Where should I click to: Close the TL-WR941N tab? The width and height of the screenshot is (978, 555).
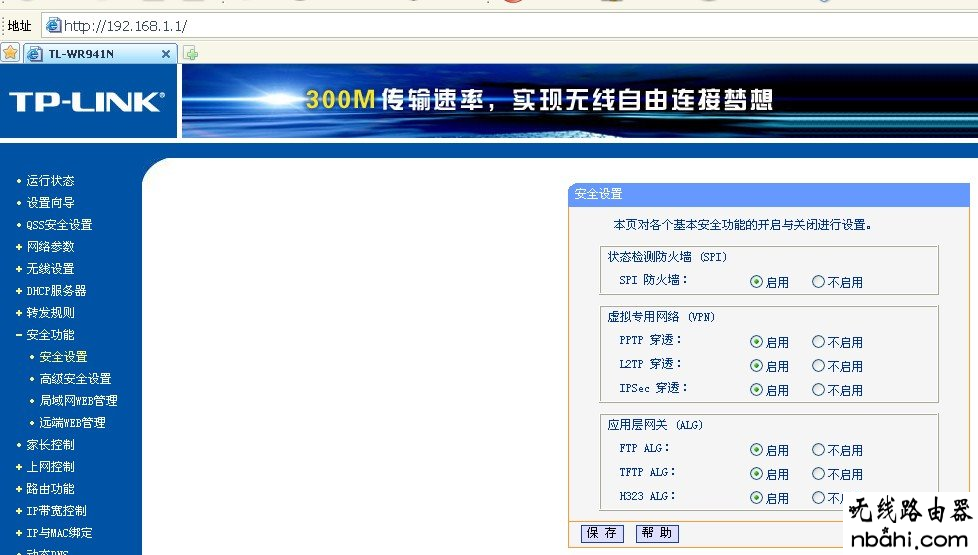tap(166, 54)
